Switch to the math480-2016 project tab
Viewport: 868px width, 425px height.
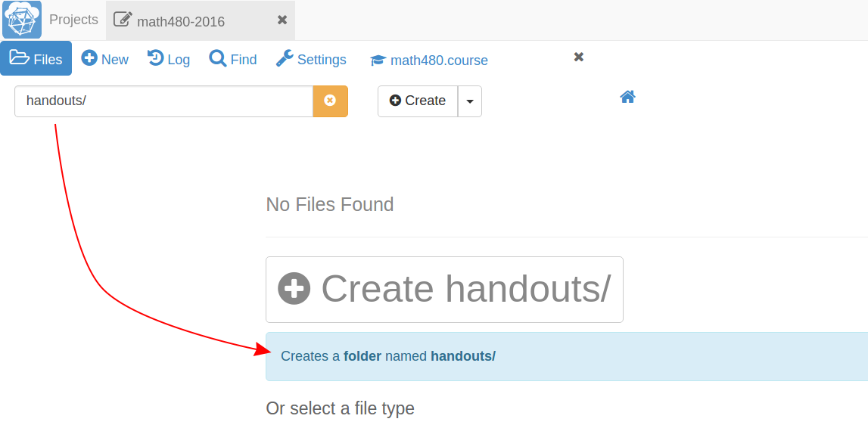181,21
